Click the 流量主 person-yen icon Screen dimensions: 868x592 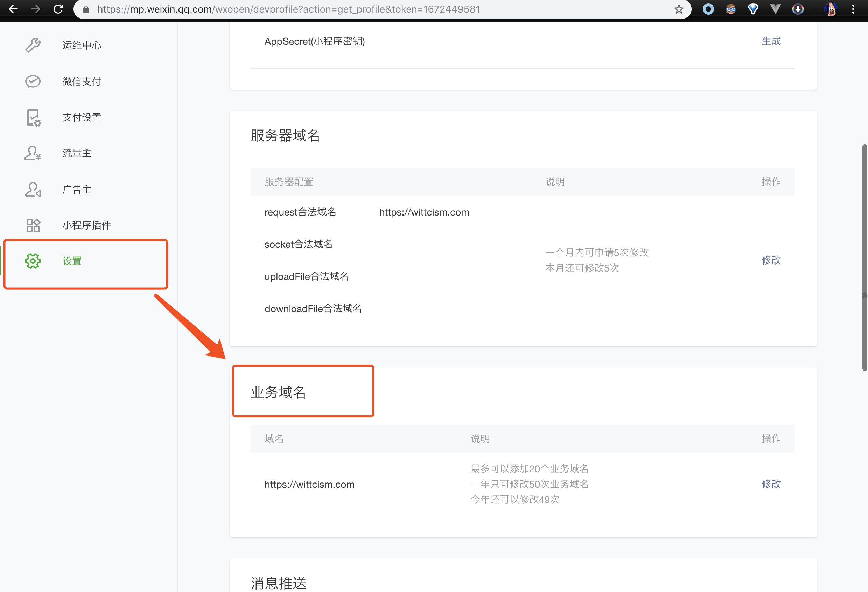coord(33,153)
